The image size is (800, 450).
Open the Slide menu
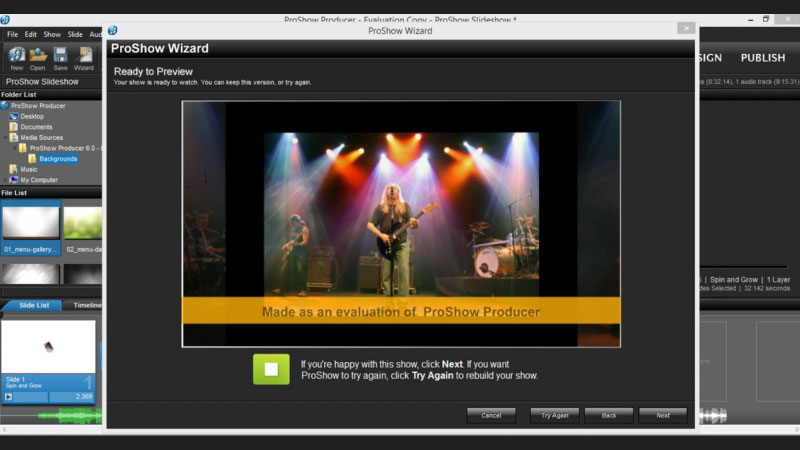(75, 34)
